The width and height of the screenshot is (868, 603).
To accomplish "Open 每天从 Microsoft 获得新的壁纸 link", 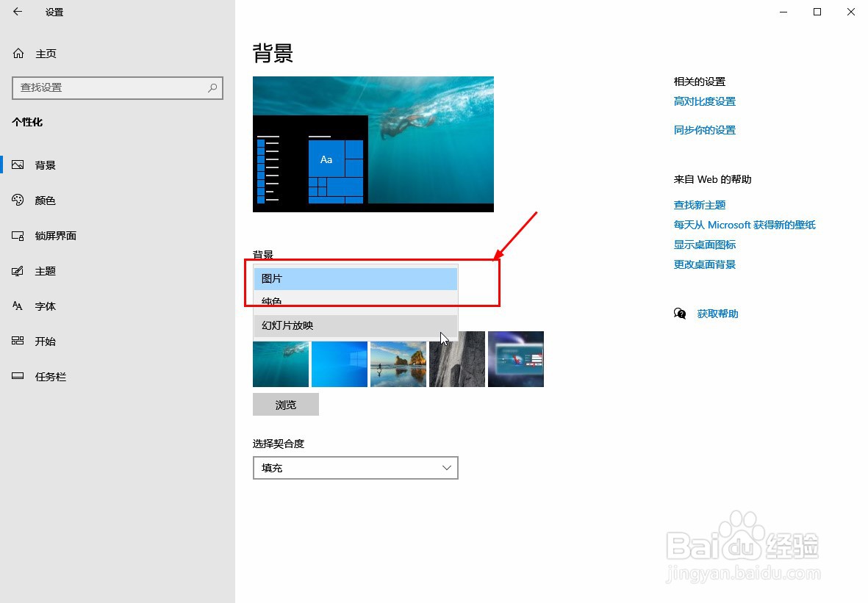I will 745,225.
